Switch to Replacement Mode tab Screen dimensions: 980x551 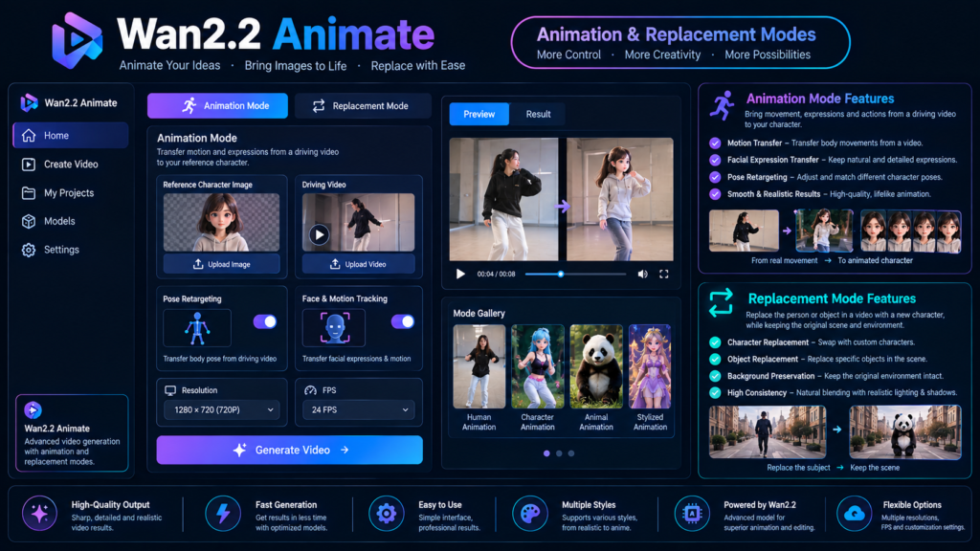click(x=363, y=105)
